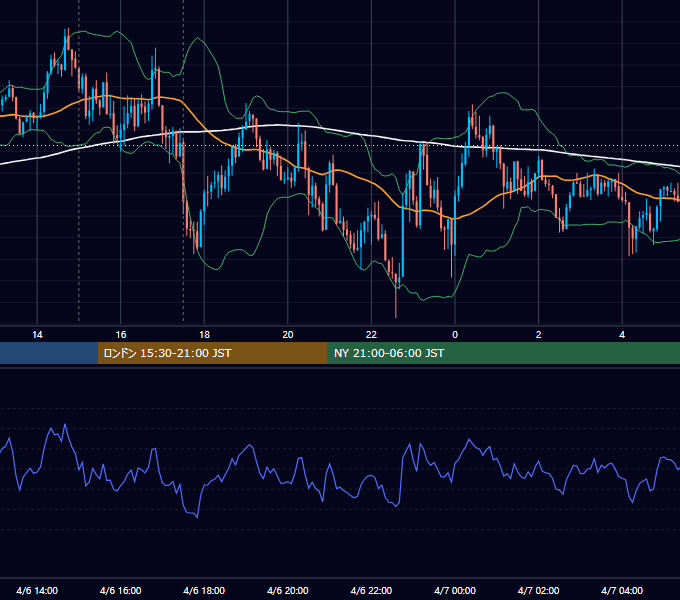Click the 4/7 04:00 label on the lower axis

coord(622,591)
